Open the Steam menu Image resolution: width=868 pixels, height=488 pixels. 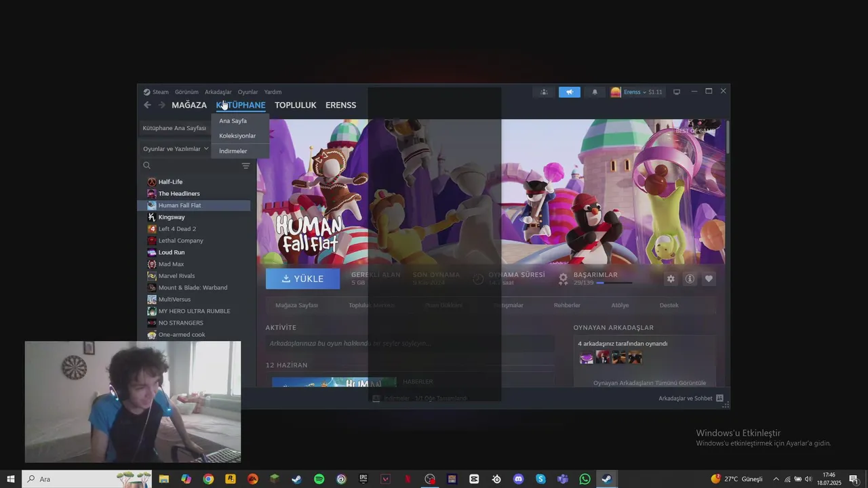(x=156, y=92)
